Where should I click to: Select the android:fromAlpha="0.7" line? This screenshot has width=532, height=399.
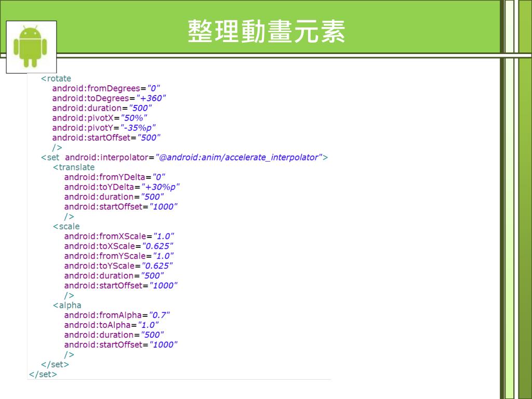(x=117, y=315)
